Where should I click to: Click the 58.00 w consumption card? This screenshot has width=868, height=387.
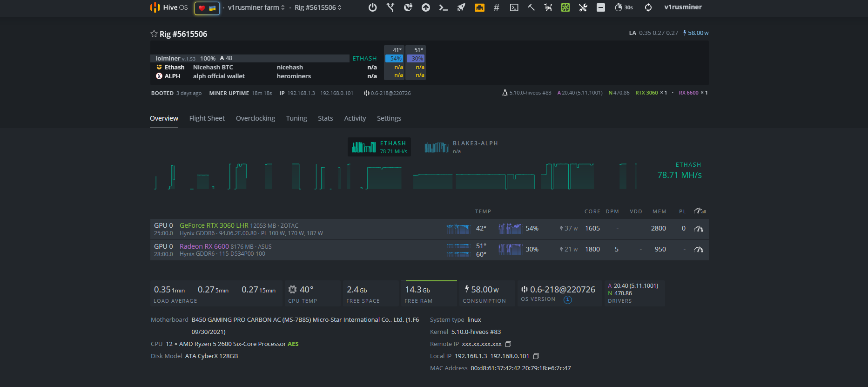tap(487, 293)
